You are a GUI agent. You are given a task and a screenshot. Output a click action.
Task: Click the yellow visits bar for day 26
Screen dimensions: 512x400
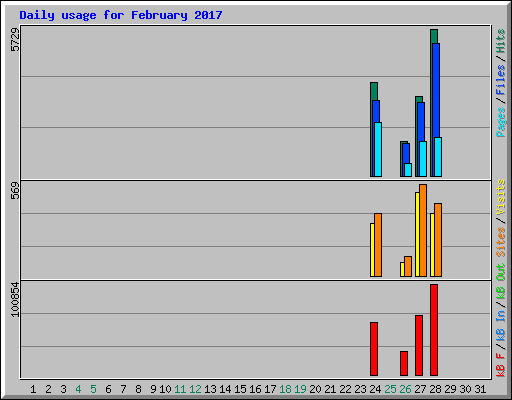(402, 269)
